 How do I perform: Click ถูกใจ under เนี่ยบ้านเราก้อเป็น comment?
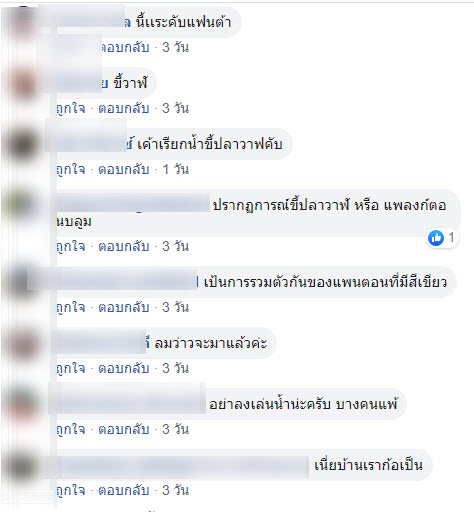tap(71, 491)
